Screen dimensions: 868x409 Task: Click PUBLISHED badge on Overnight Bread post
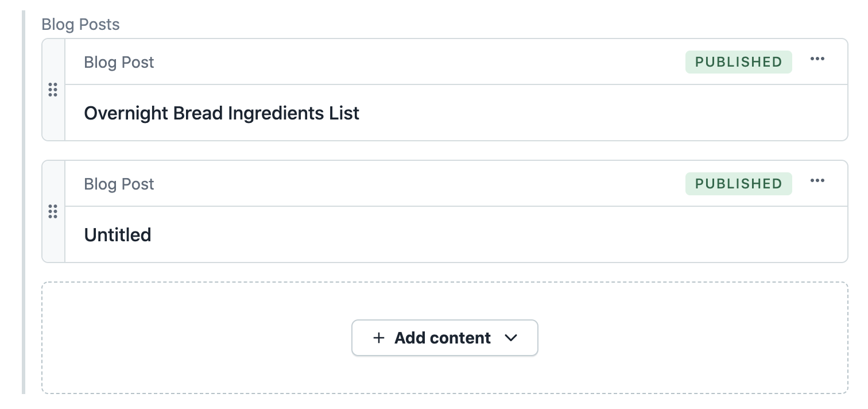click(738, 62)
